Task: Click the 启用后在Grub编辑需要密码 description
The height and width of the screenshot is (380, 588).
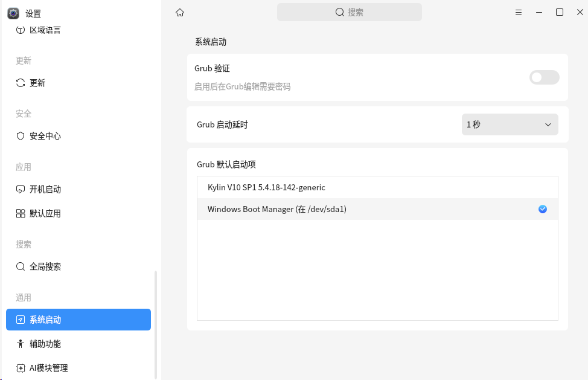Action: (x=242, y=86)
